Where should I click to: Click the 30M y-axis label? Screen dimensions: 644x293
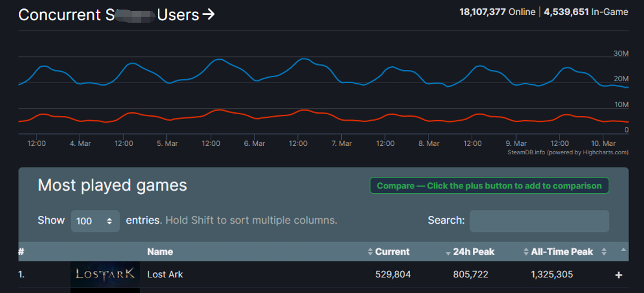tap(621, 53)
